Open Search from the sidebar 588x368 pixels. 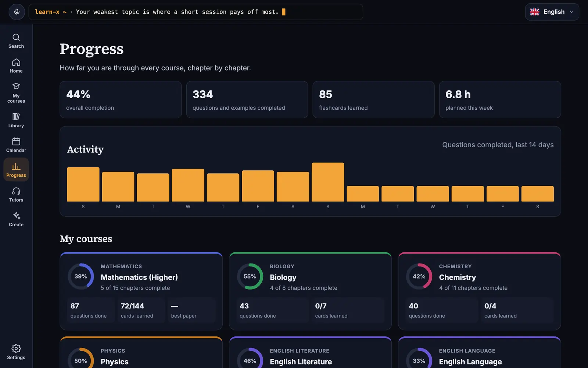(16, 41)
